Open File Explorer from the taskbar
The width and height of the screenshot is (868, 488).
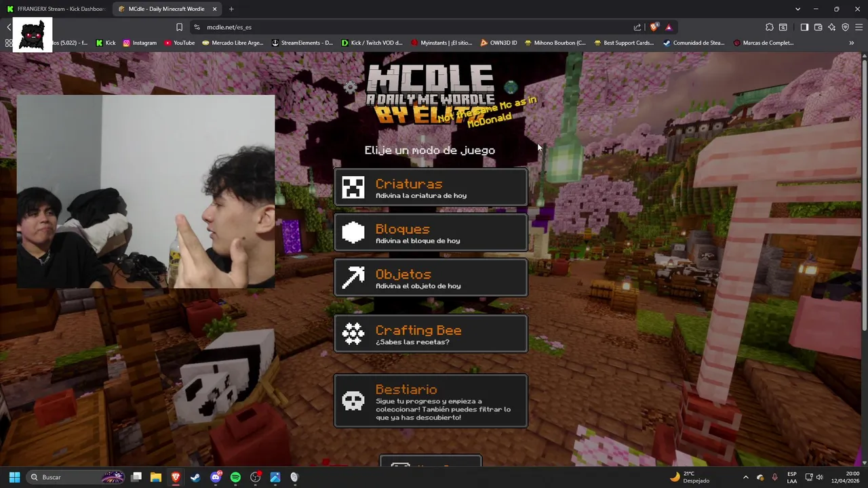(156, 477)
